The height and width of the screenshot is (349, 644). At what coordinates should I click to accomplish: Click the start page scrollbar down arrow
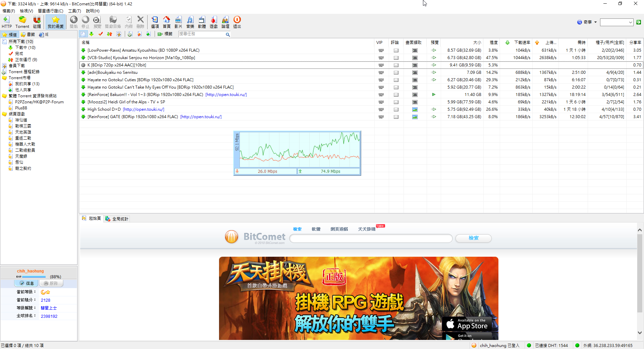pos(640,333)
